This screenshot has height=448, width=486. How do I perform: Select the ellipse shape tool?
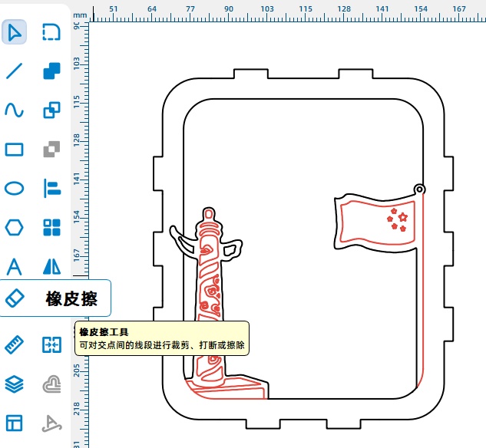[x=15, y=189]
